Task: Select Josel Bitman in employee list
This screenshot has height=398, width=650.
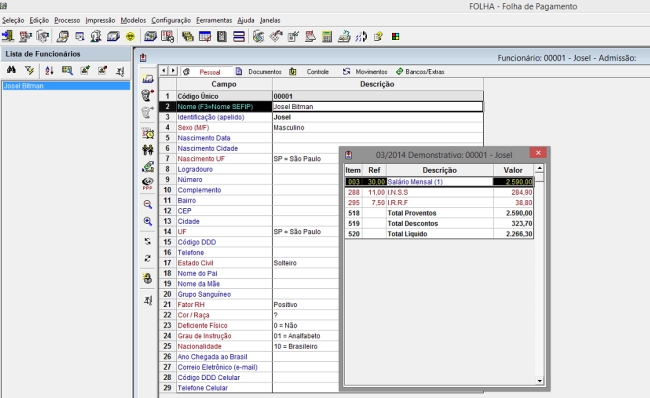Action: (66, 86)
